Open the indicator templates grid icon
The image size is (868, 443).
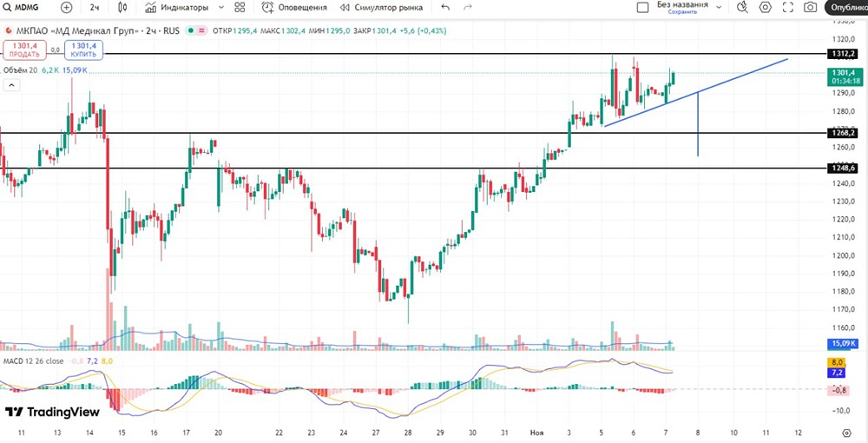(x=240, y=7)
